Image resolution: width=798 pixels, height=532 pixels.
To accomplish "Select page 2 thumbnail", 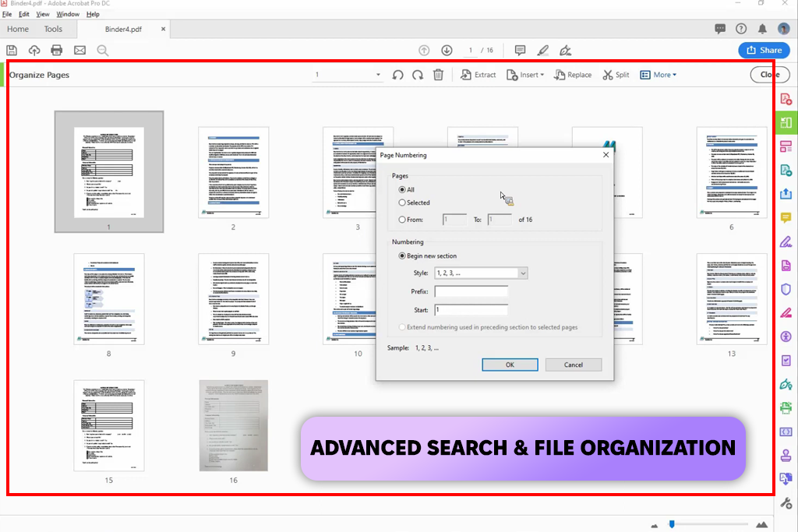I will 234,172.
